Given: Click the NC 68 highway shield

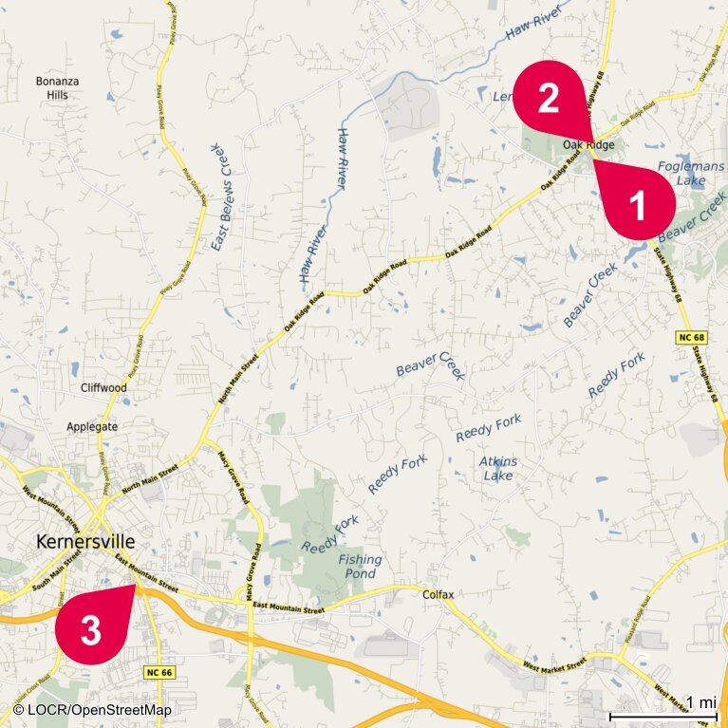Looking at the screenshot, I should pos(691,337).
